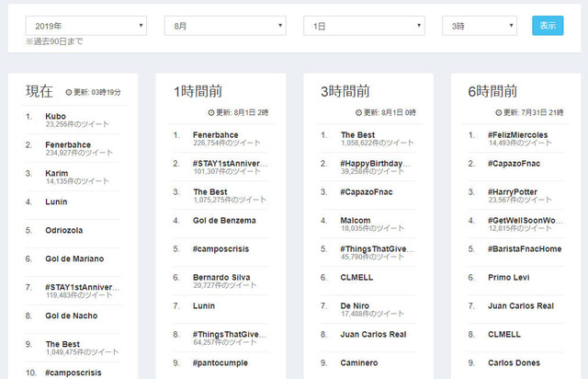The height and width of the screenshot is (379, 588).
Task: Select the #pantocumple trend
Action: 220,362
